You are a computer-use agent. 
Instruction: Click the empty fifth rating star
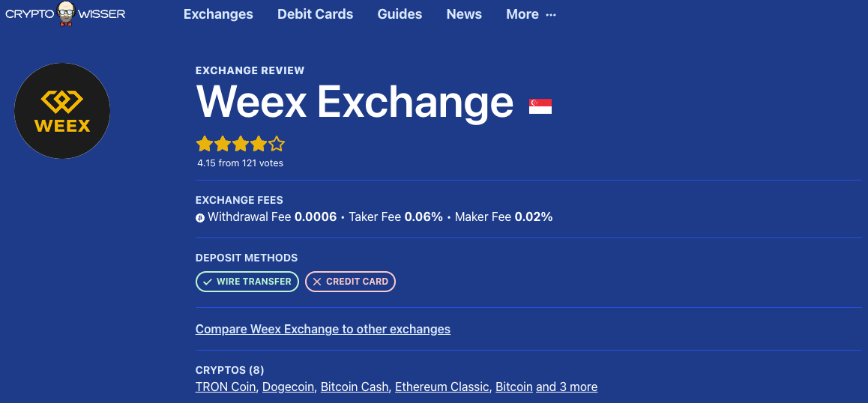click(x=277, y=145)
